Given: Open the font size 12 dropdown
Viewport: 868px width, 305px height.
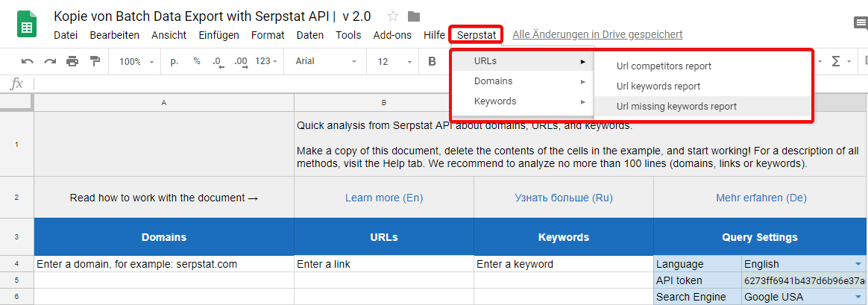Looking at the screenshot, I should coord(394,61).
